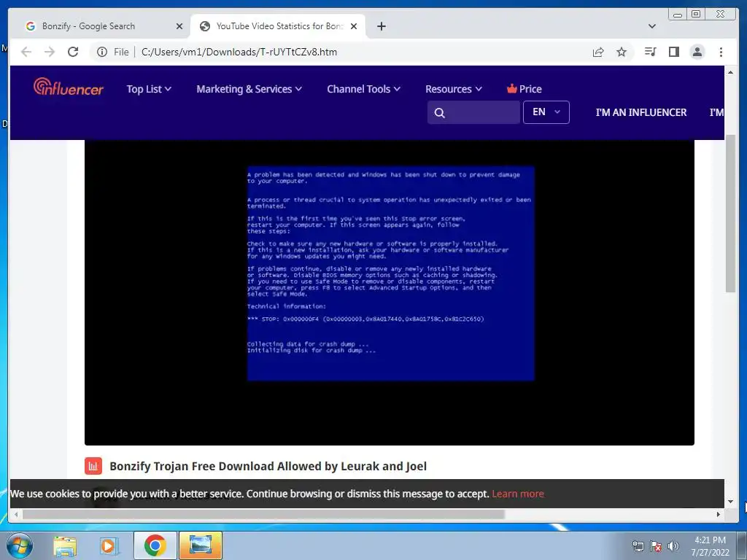Share this page via the share icon
747x560 pixels.
[x=598, y=52]
